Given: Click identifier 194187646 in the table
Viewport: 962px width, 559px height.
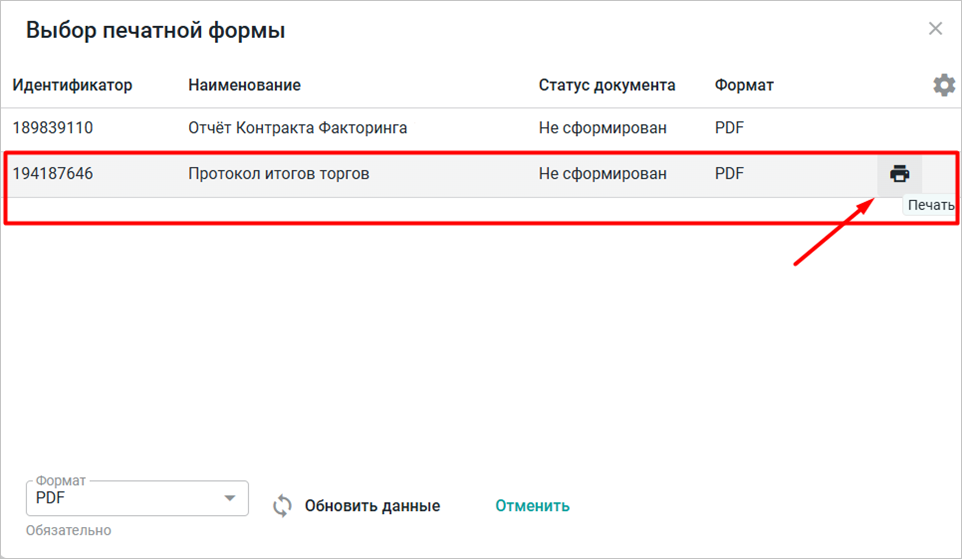Looking at the screenshot, I should 52,174.
